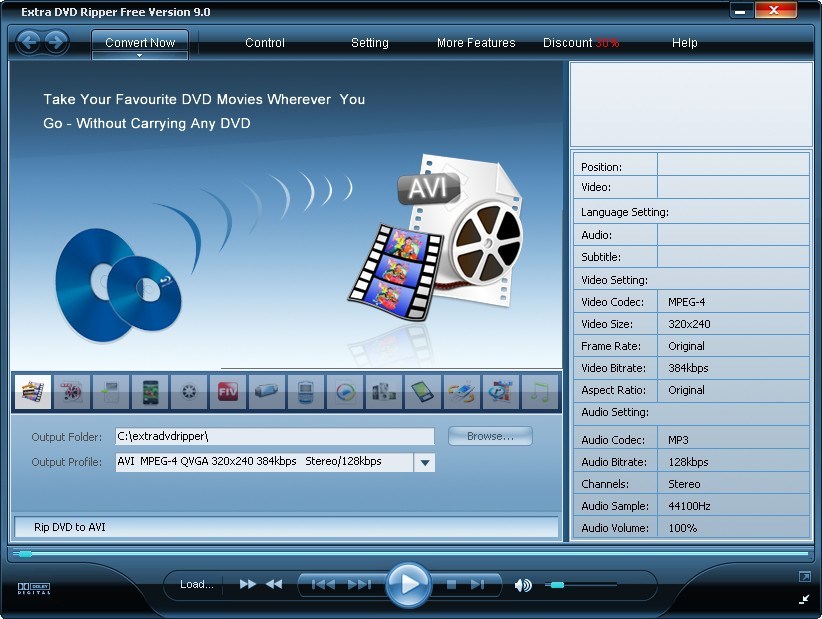The width and height of the screenshot is (822, 619).
Task: Click the Video Bitrate value 384kbps
Action: pos(688,368)
